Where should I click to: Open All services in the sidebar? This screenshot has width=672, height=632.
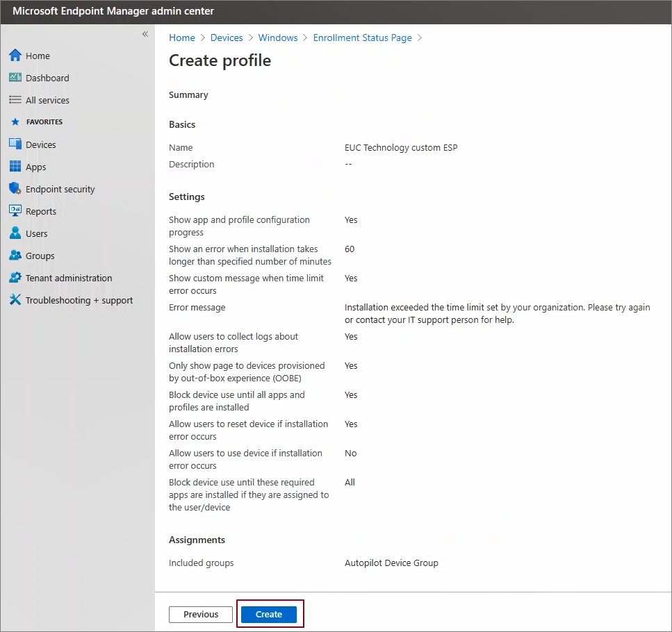coord(47,100)
